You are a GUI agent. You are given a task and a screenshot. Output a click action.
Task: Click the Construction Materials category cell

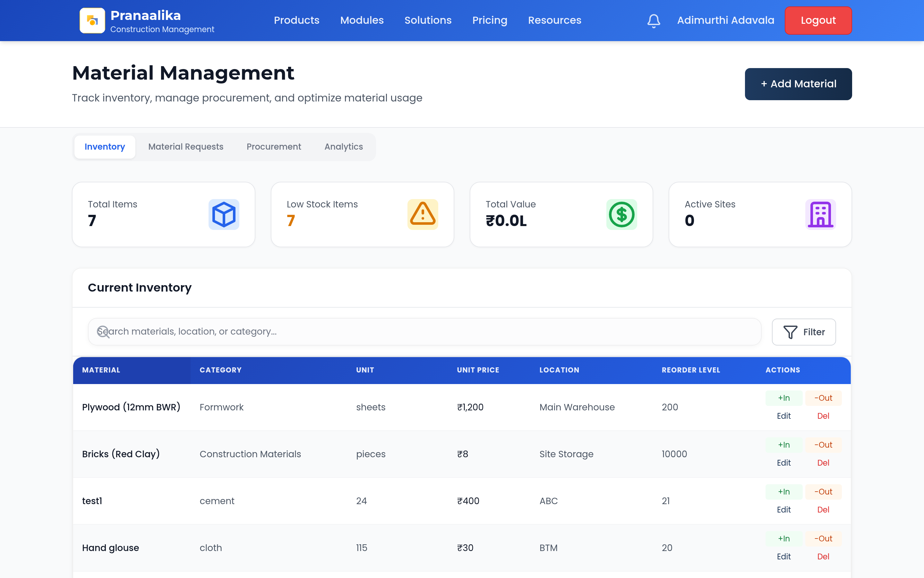point(251,454)
